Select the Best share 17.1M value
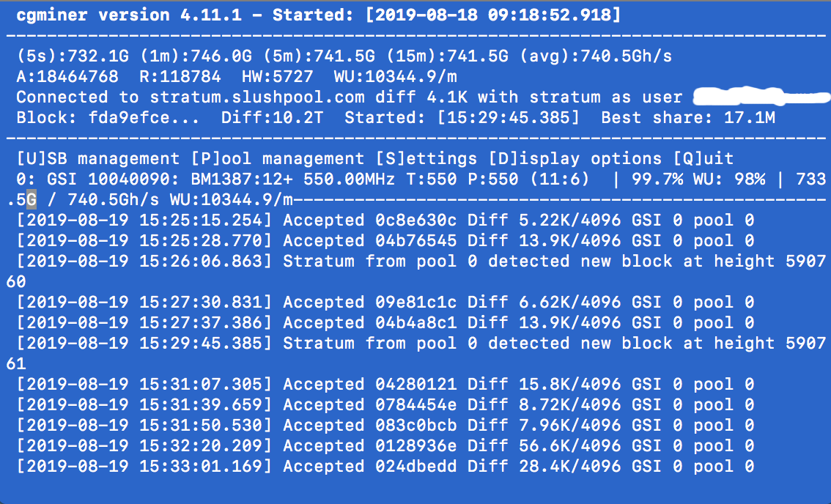The height and width of the screenshot is (504, 831). 688,118
